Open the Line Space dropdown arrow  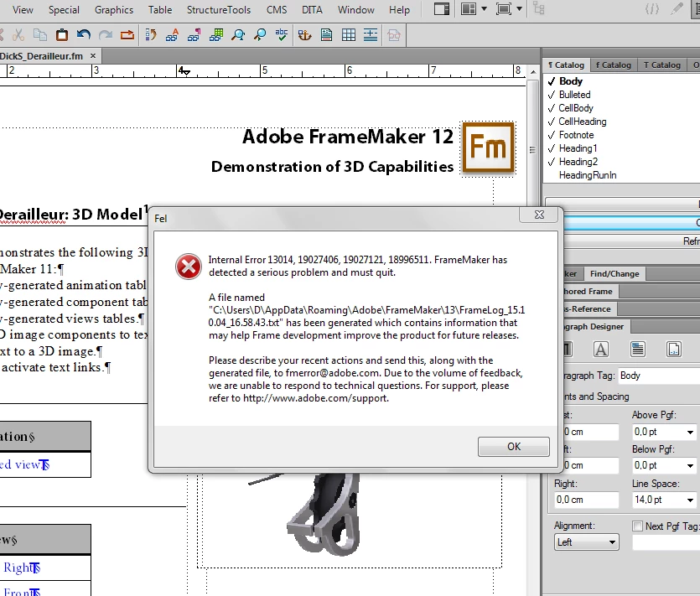point(690,500)
